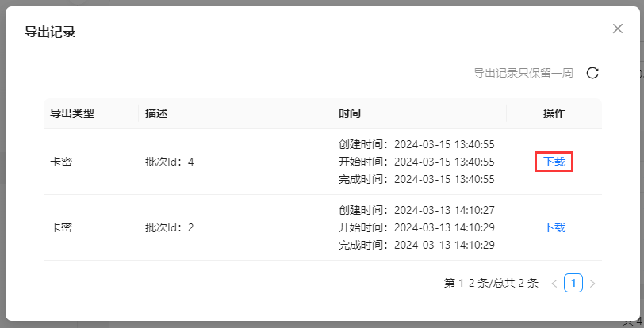
Task: Select page 1 in the pagination
Action: 573,284
